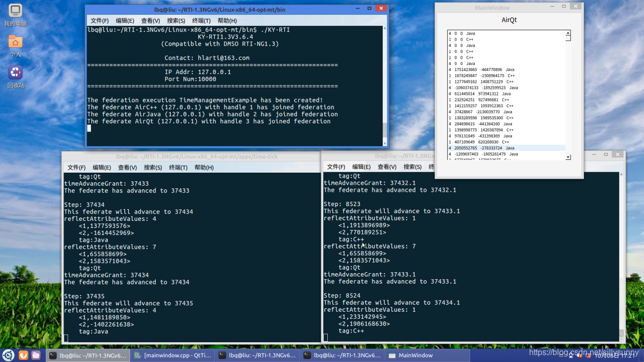Select list row 407109649 620208030 C++
644x362 pixels.
coord(506,142)
